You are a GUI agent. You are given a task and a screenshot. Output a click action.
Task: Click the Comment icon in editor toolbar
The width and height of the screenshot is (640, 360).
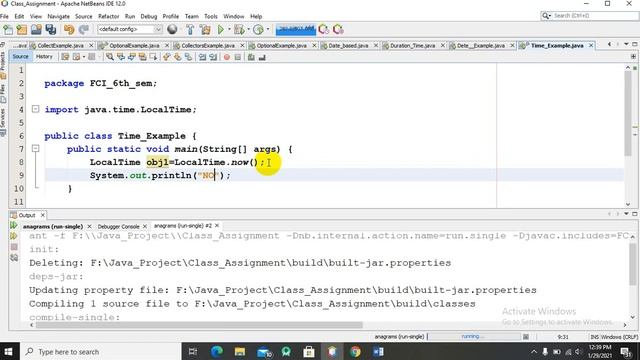point(251,57)
